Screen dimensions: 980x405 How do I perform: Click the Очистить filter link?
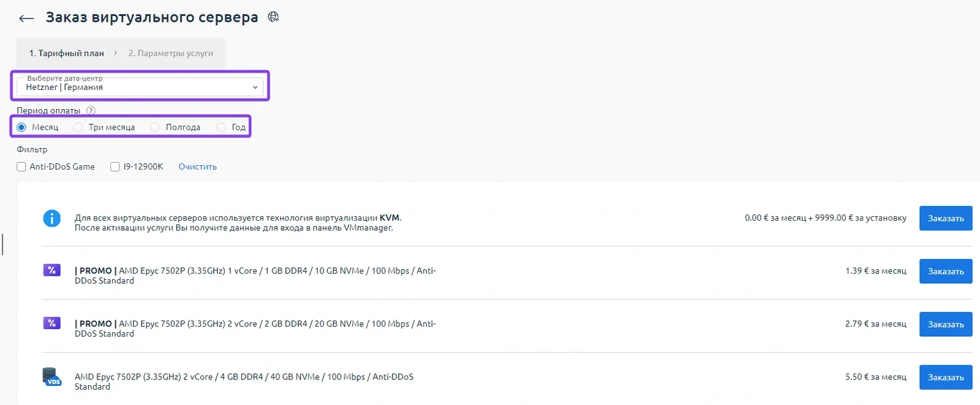197,167
